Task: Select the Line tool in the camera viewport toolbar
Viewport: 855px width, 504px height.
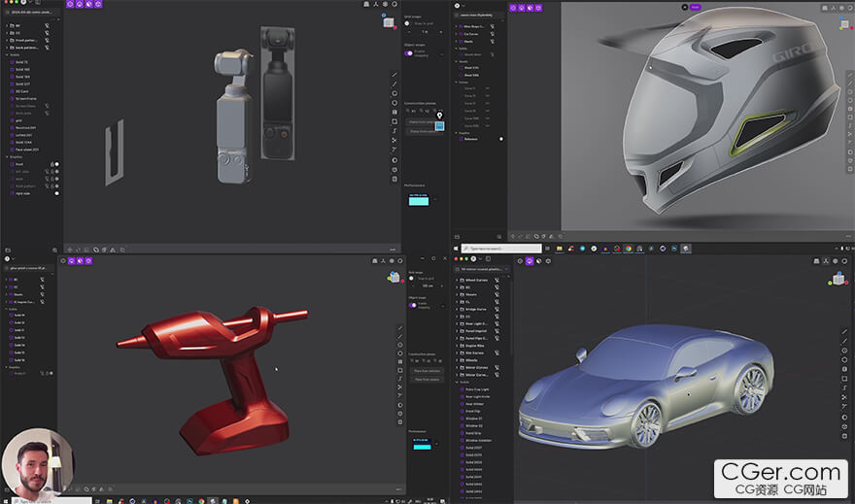Action: [394, 75]
